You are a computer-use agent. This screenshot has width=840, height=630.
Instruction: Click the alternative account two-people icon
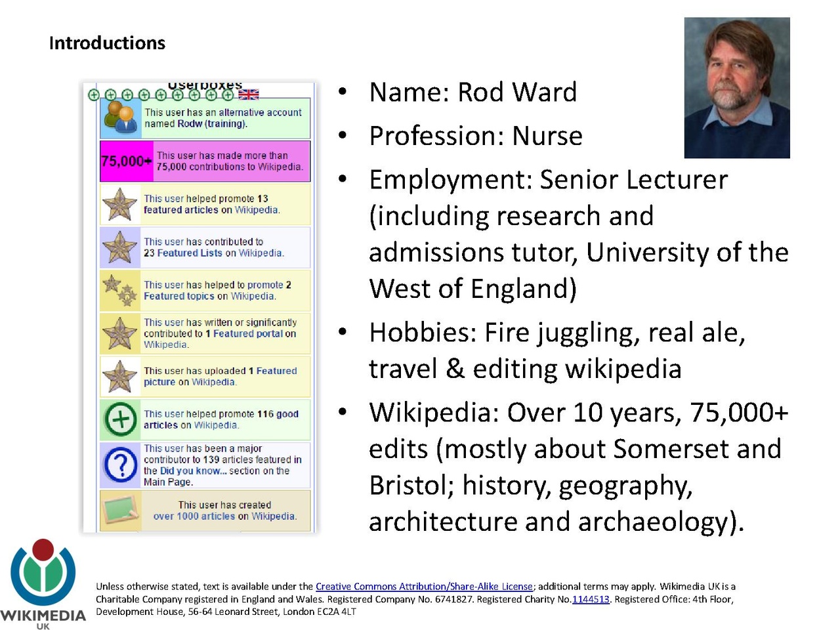(121, 118)
